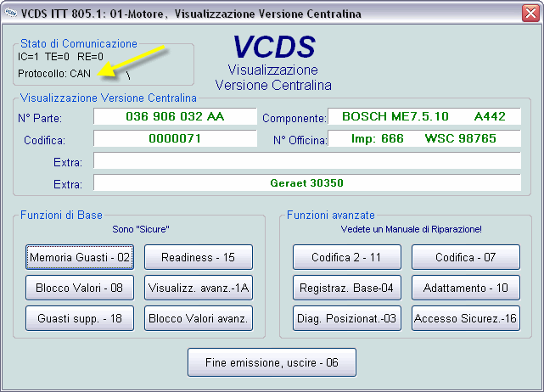The width and height of the screenshot is (544, 392).
Task: Click the N° Parte field 036 906 032 AA
Action: pos(175,116)
